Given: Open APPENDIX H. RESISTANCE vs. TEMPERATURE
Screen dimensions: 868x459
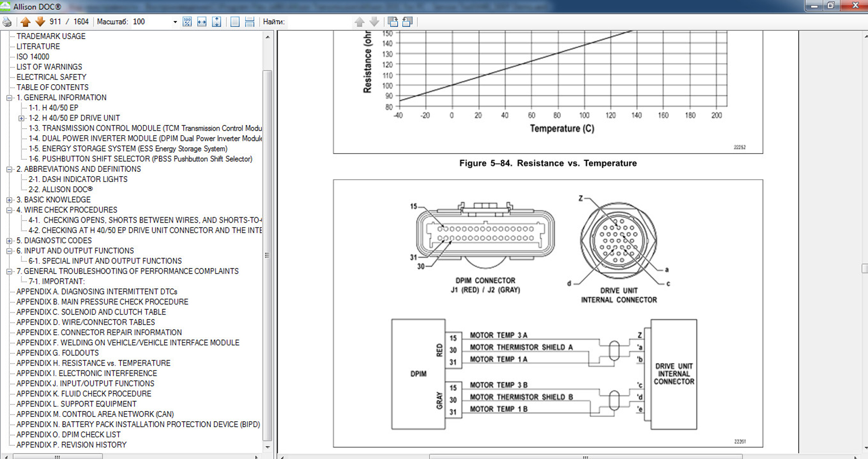Looking at the screenshot, I should (93, 363).
